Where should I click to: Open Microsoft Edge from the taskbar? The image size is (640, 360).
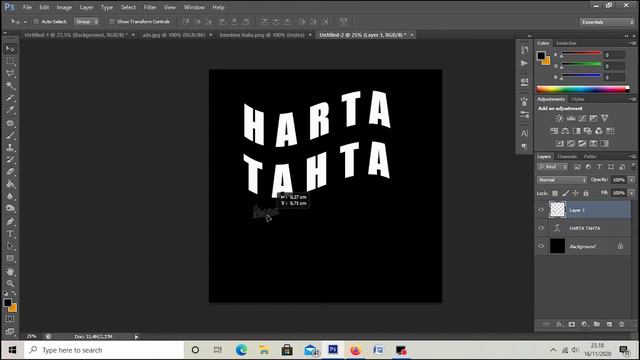[x=241, y=350]
